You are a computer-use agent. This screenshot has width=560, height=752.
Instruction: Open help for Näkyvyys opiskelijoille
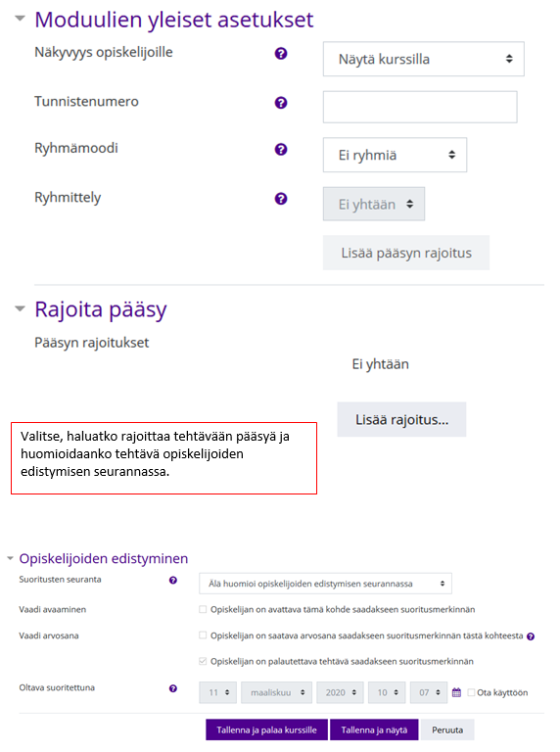(281, 54)
